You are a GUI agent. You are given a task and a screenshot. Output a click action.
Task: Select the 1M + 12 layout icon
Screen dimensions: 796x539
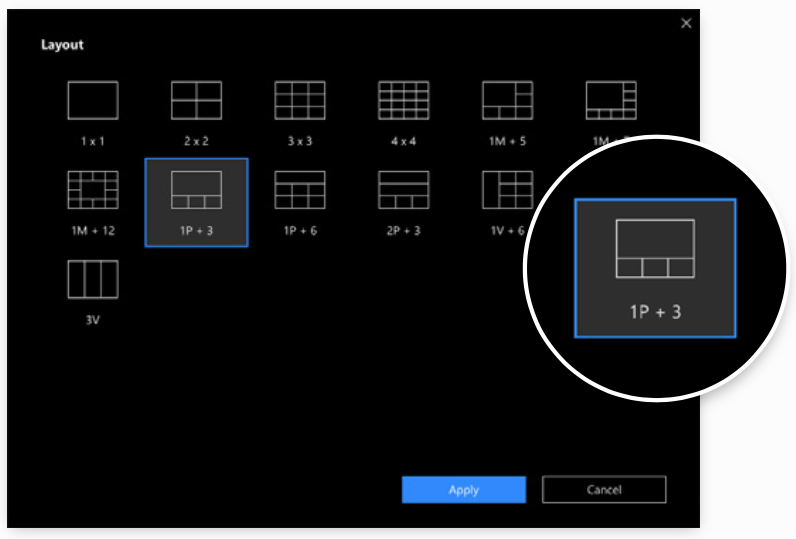93,190
